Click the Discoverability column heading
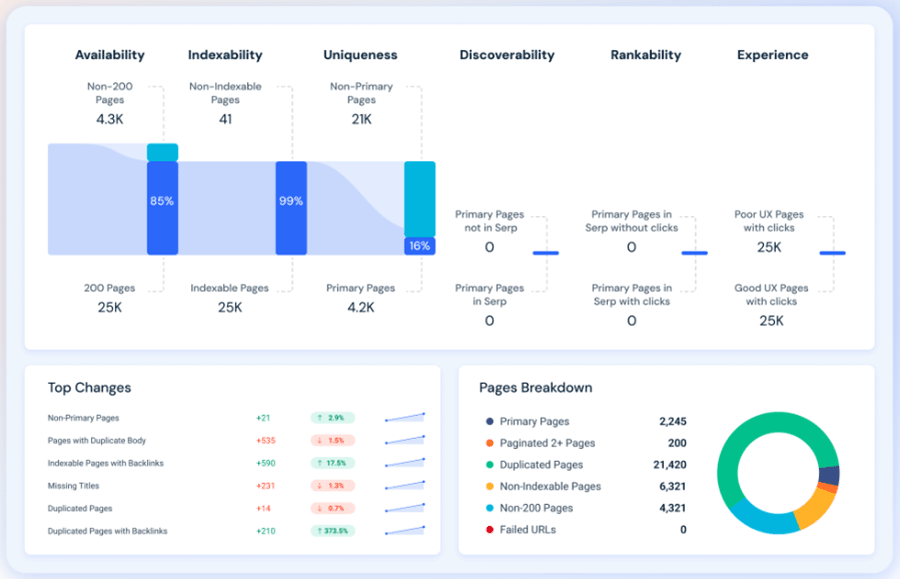 (x=507, y=55)
